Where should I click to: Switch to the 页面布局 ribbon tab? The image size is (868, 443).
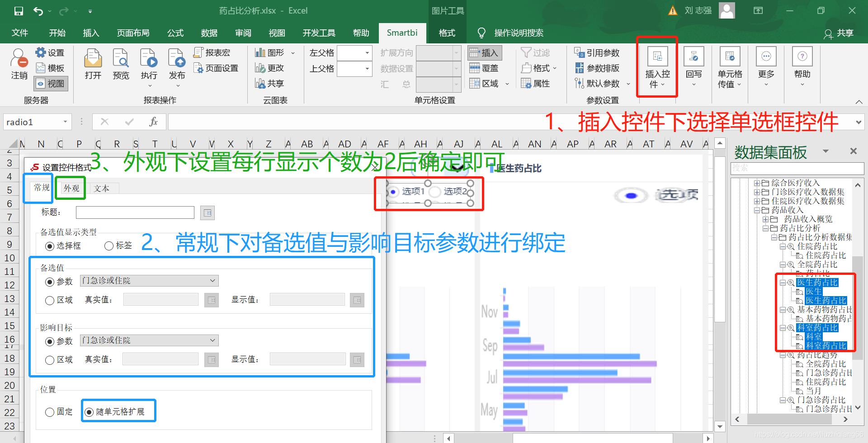coord(133,33)
